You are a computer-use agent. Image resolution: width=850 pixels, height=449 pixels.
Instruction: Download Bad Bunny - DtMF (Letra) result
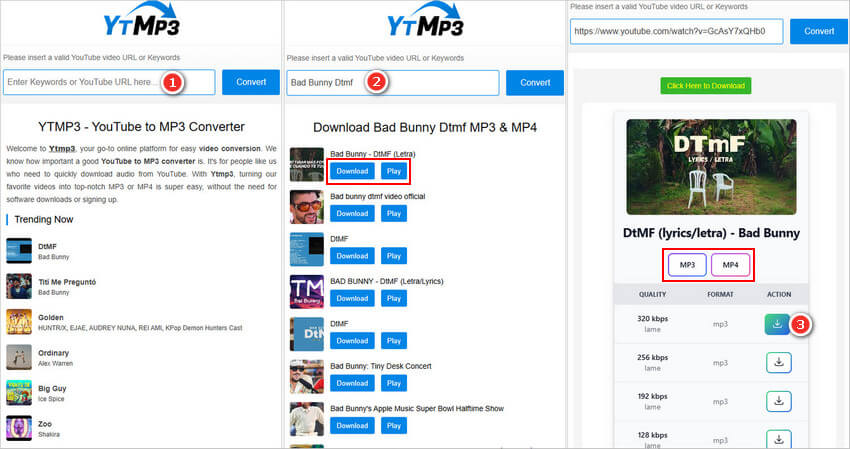352,171
